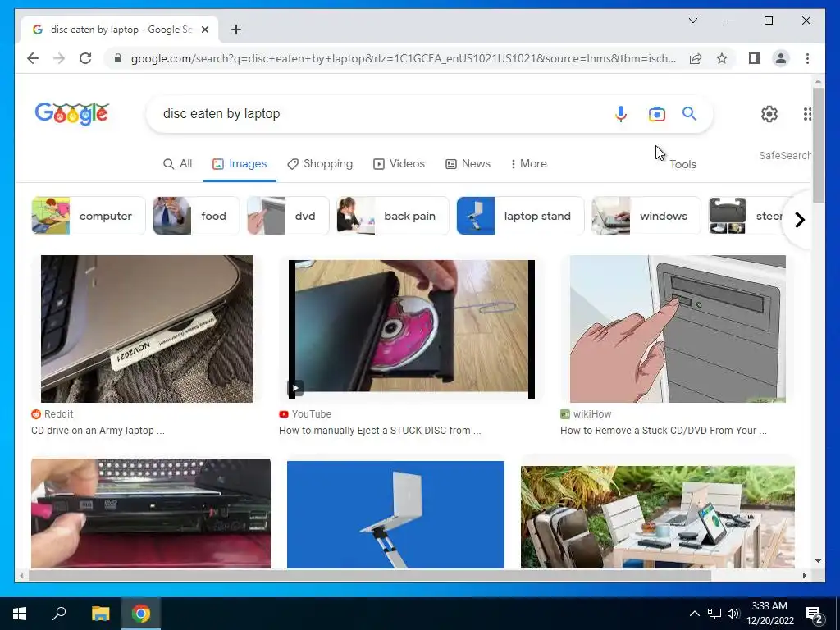Reload the page with refresh icon
This screenshot has width=840, height=630.
pyautogui.click(x=85, y=58)
